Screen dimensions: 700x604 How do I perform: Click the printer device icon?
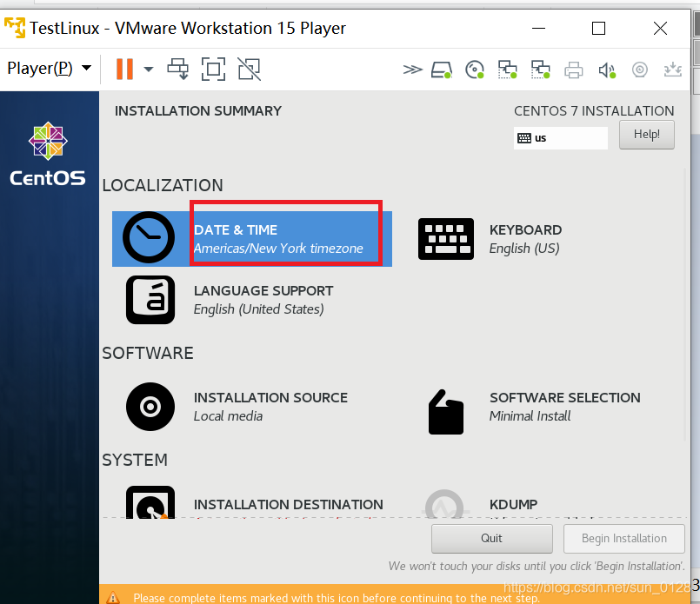(574, 70)
